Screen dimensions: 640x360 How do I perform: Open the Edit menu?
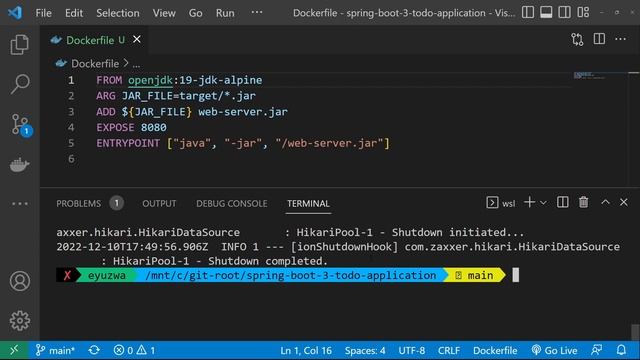(x=74, y=13)
